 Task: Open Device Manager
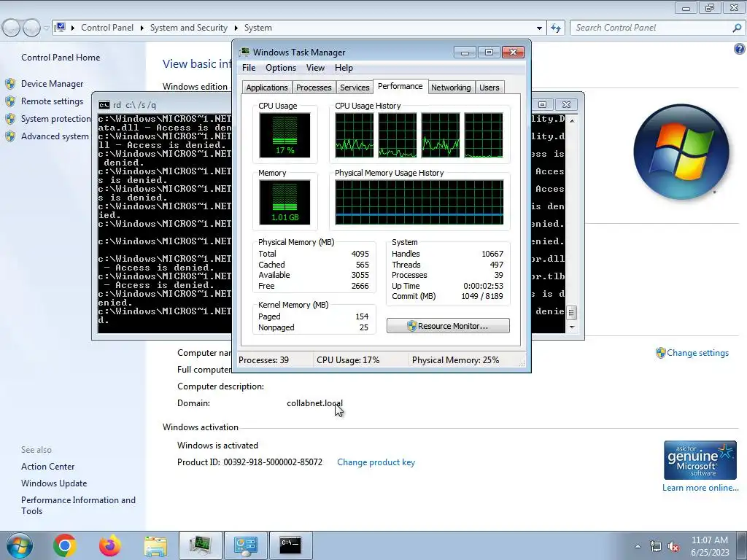52,84
